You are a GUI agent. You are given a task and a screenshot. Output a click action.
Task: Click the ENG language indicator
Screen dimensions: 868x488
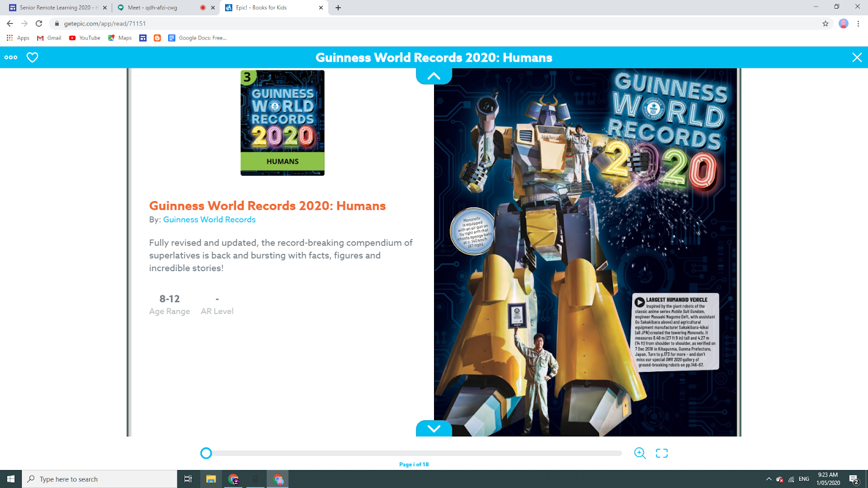(804, 479)
